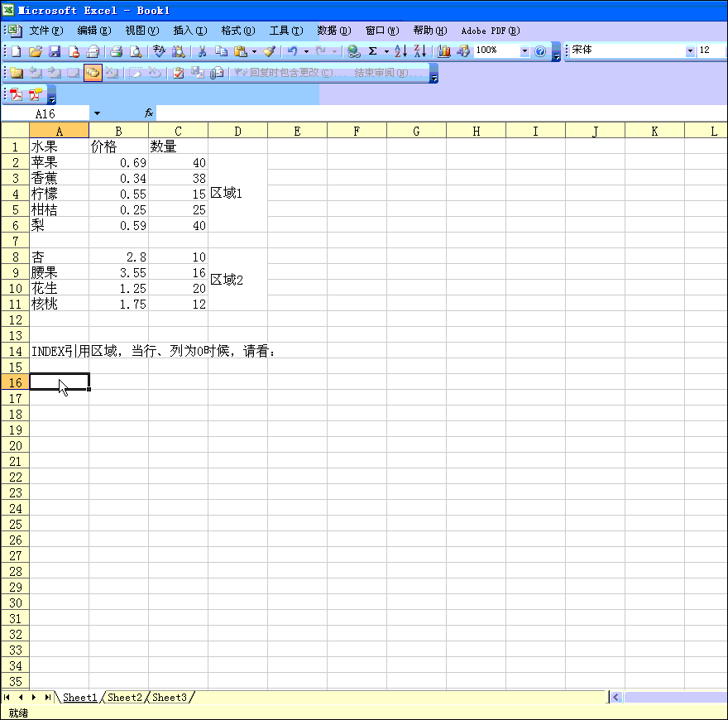Switch to the Sheet2 tab
This screenshot has width=728, height=720.
click(125, 698)
